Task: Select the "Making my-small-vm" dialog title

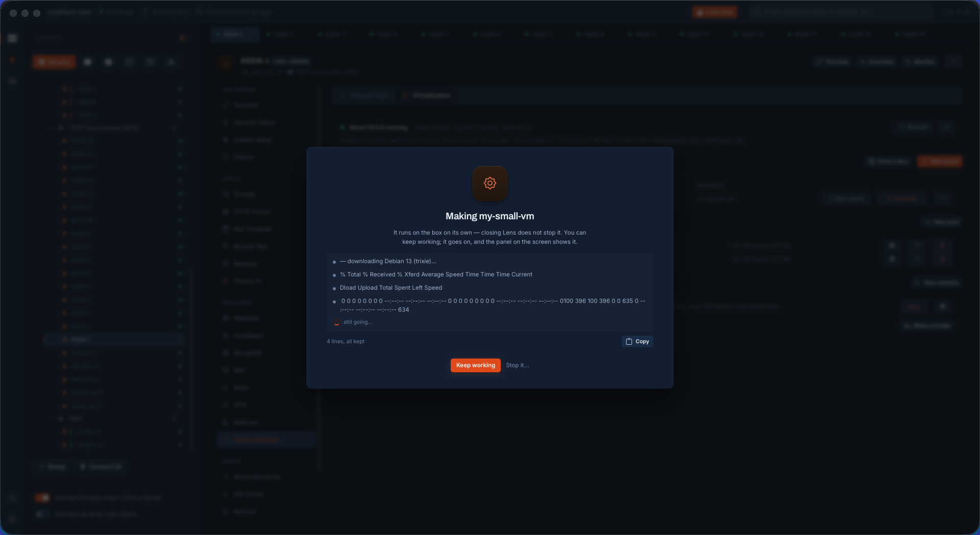Action: tap(490, 216)
